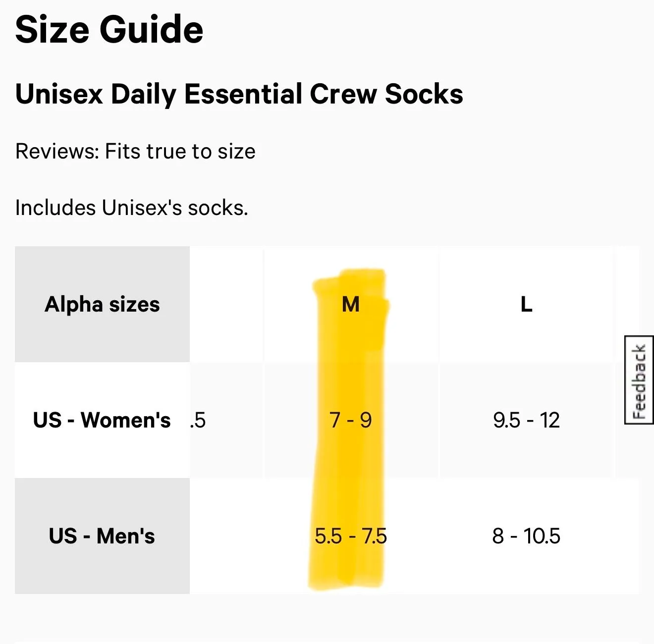The height and width of the screenshot is (644, 654).
Task: Click the empty cell beside US - Men's
Action: (x=226, y=536)
